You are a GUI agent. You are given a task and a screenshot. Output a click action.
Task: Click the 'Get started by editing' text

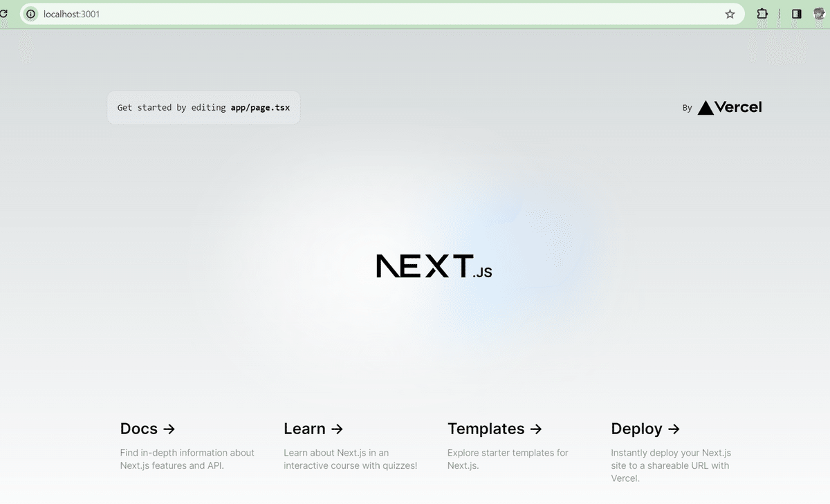pos(172,108)
